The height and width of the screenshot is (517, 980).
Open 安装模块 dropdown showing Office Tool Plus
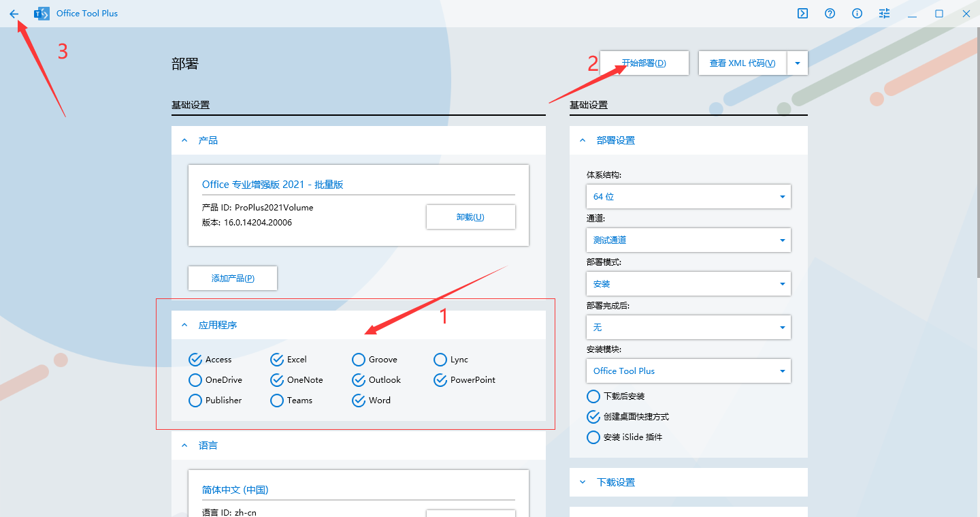point(688,371)
